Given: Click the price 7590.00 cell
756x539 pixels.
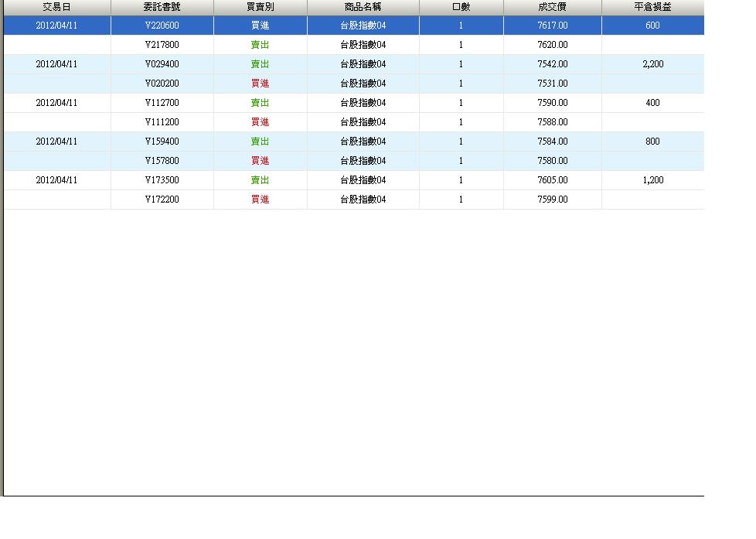Looking at the screenshot, I should (553, 103).
